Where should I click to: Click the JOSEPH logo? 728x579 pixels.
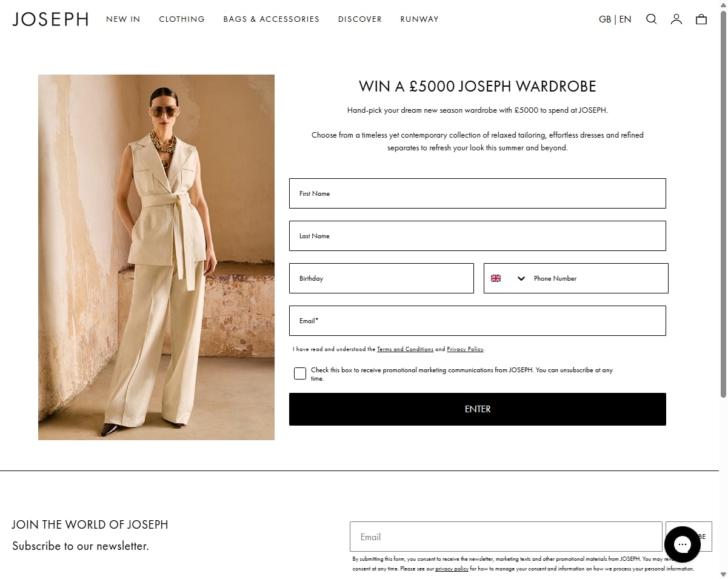[50, 19]
